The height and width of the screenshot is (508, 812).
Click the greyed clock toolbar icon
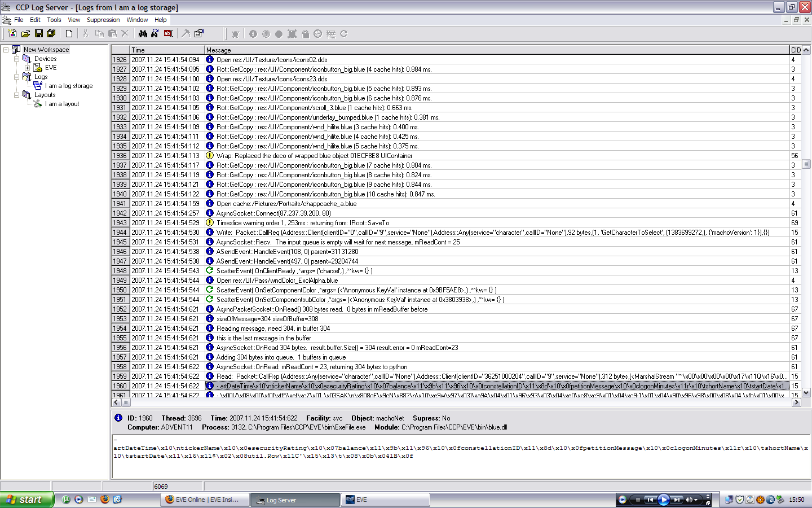click(318, 34)
